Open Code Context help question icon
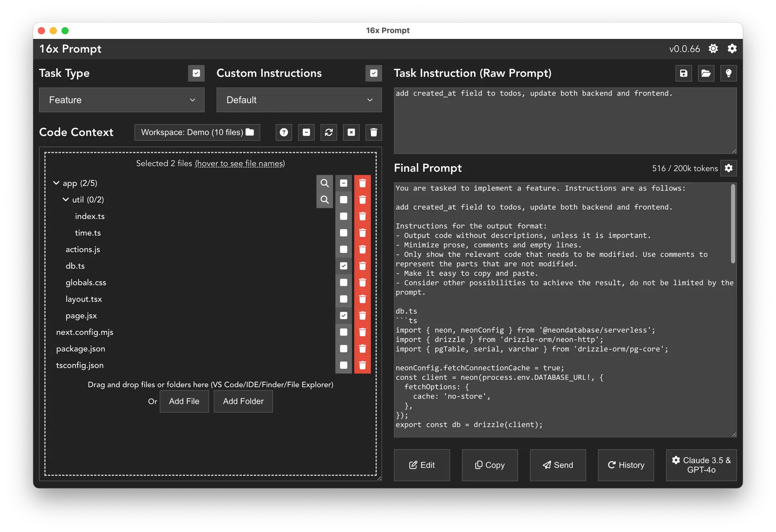Viewport: 776px width, 532px height. [x=284, y=132]
